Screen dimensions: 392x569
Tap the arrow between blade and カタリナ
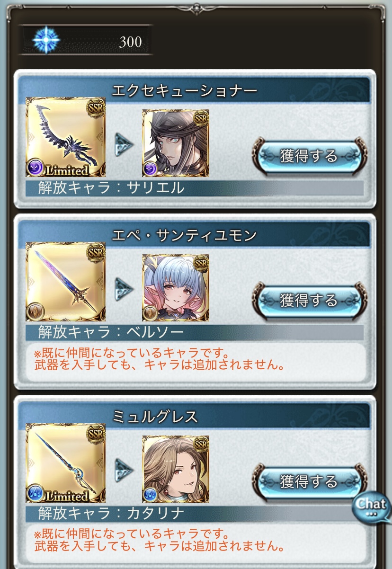click(x=124, y=470)
